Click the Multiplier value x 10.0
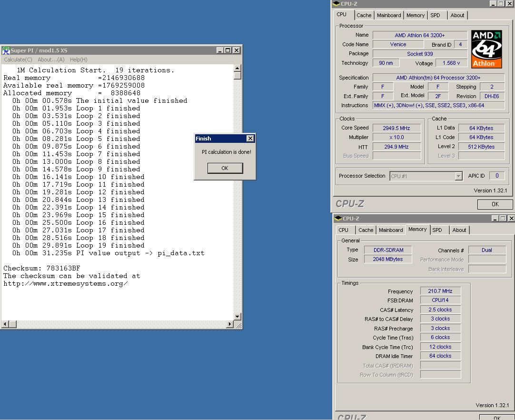This screenshot has width=515, height=420. coord(396,137)
